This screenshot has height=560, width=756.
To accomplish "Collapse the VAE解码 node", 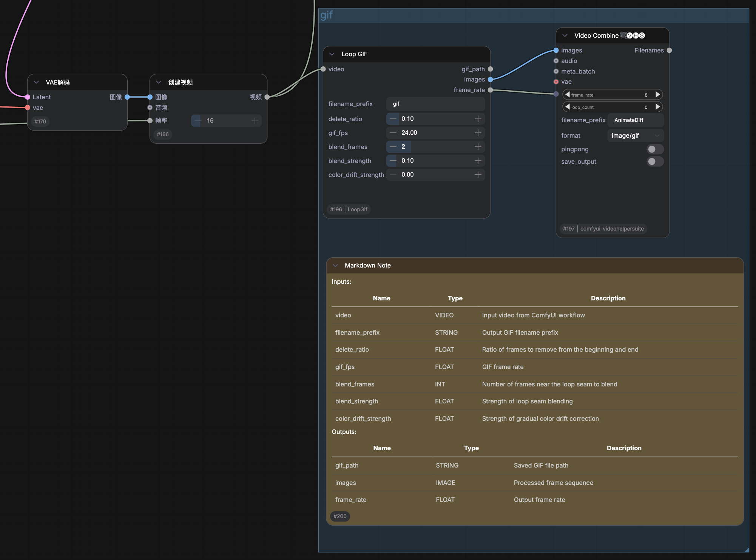I will [36, 82].
